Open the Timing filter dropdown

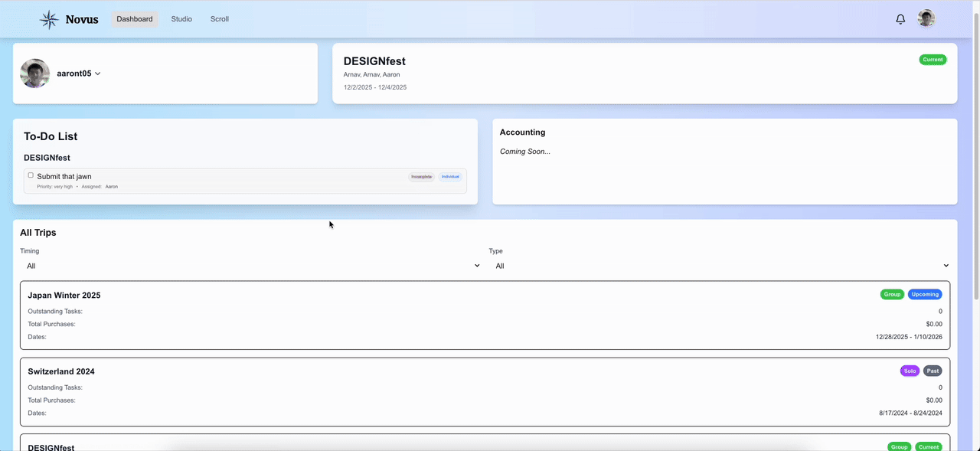[250, 266]
